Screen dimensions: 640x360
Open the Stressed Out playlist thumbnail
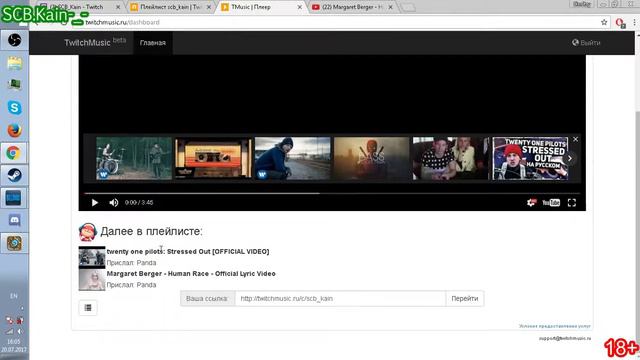(x=92, y=258)
